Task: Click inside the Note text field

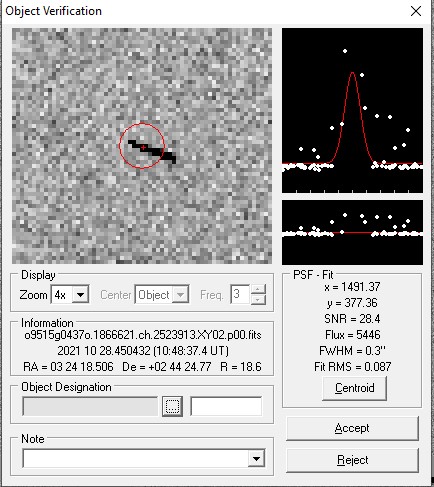Action: (x=136, y=458)
